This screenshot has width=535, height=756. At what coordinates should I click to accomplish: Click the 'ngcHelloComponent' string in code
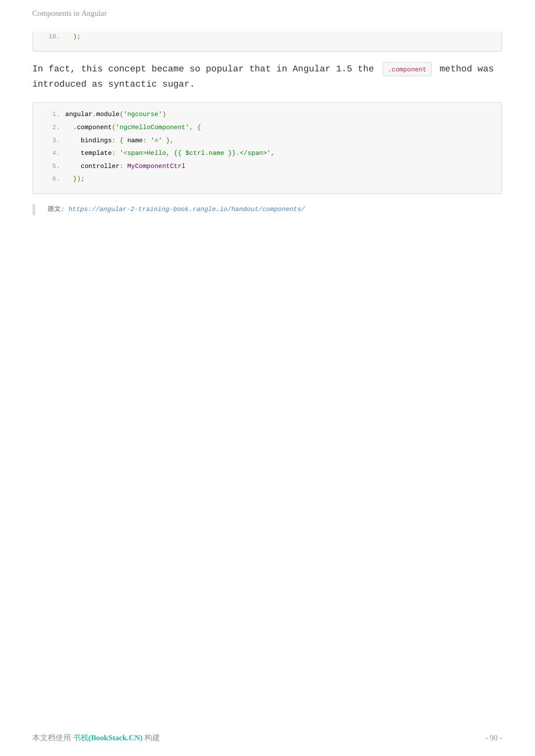point(152,127)
